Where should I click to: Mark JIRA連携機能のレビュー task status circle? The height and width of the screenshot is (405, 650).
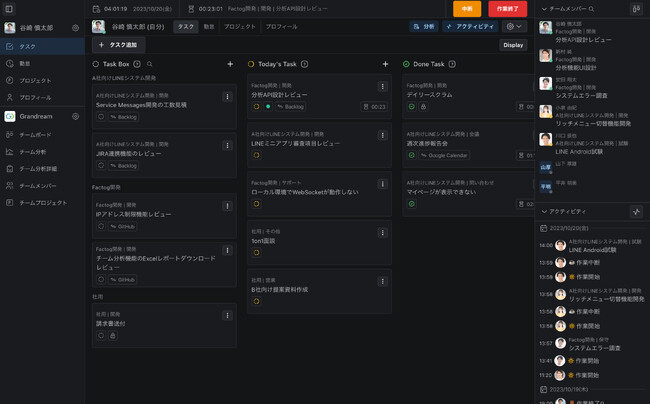(101, 165)
